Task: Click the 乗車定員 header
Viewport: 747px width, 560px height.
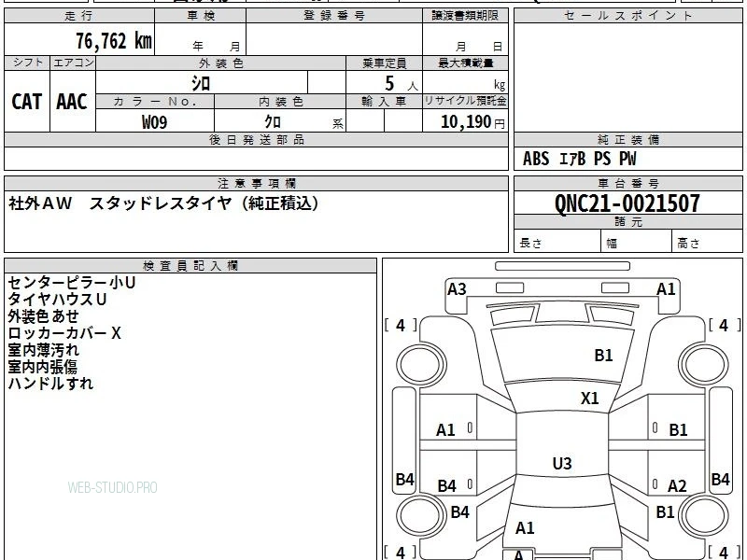Action: click(384, 63)
